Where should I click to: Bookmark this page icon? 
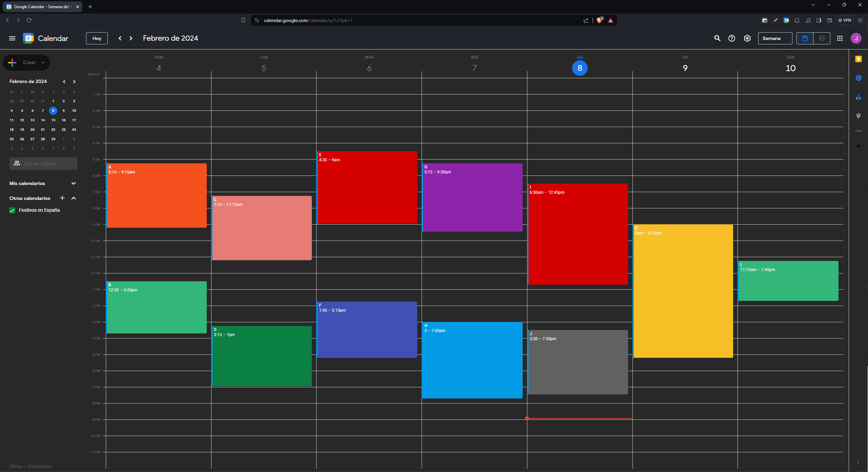243,20
